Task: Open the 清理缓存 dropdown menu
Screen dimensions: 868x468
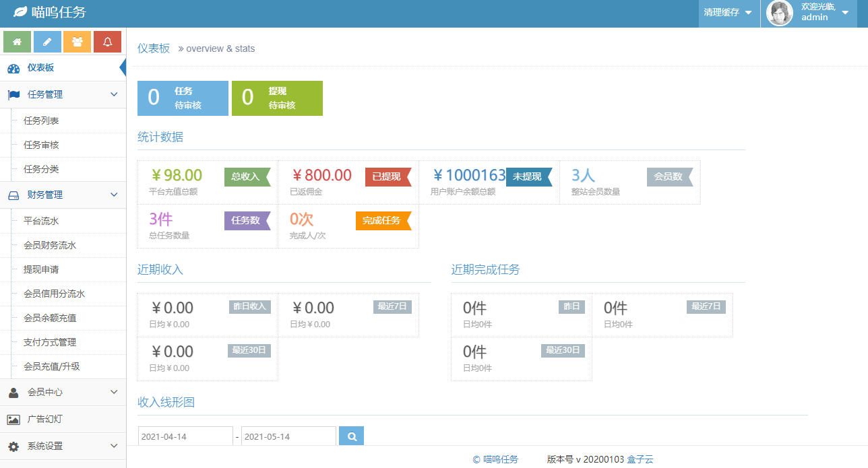Action: point(728,13)
